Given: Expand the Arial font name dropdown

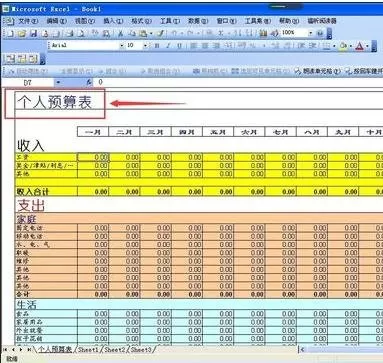Looking at the screenshot, I should coord(122,45).
